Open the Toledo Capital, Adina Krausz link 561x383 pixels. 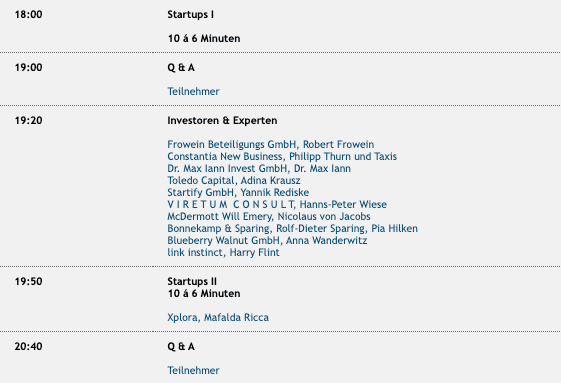coord(234,180)
